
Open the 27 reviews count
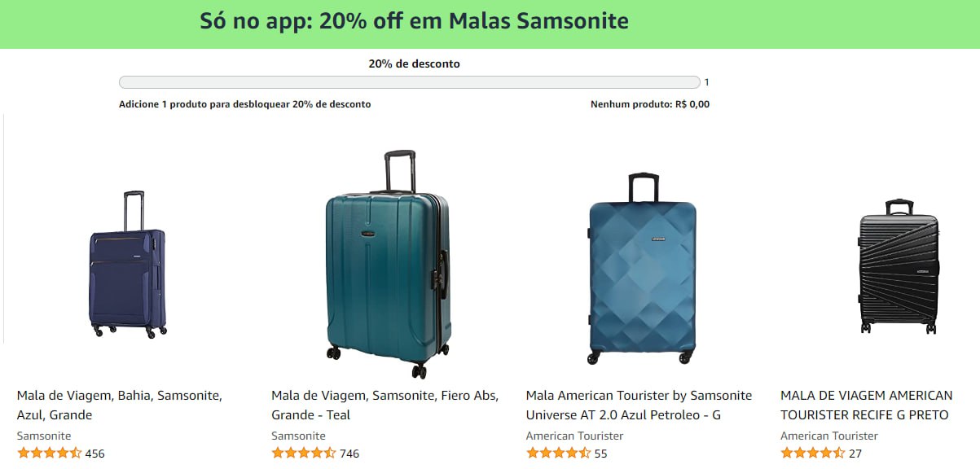pos(855,454)
